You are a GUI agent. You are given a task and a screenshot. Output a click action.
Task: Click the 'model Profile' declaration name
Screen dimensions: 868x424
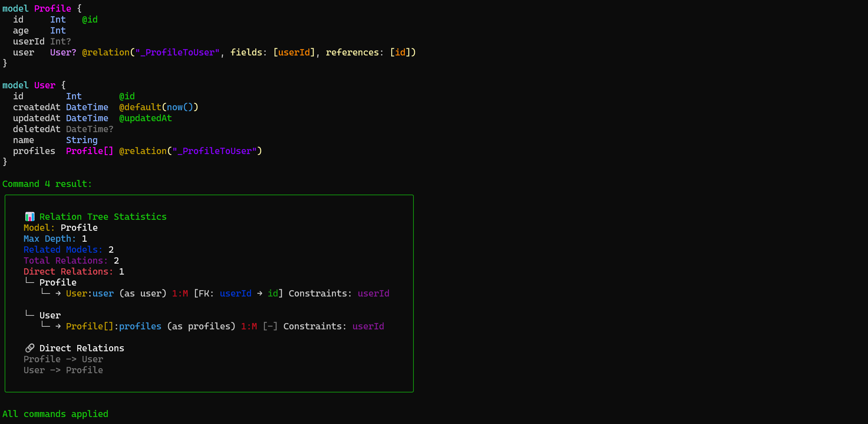point(53,8)
